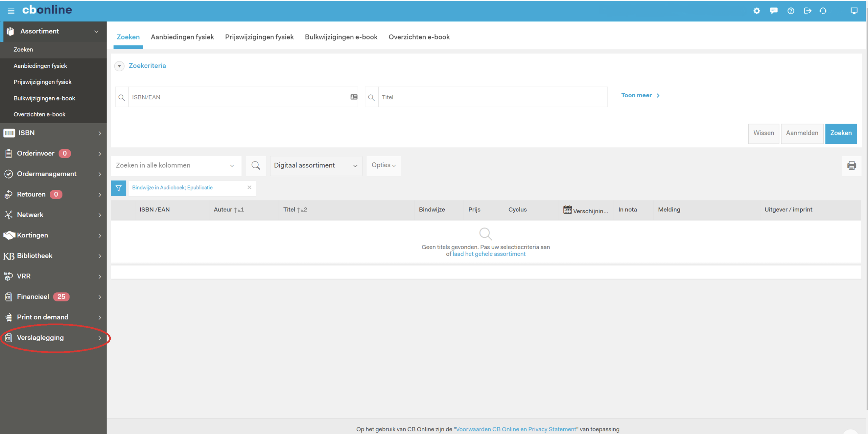Print the results with printer icon
Screen dimensions: 868x434
click(852, 165)
